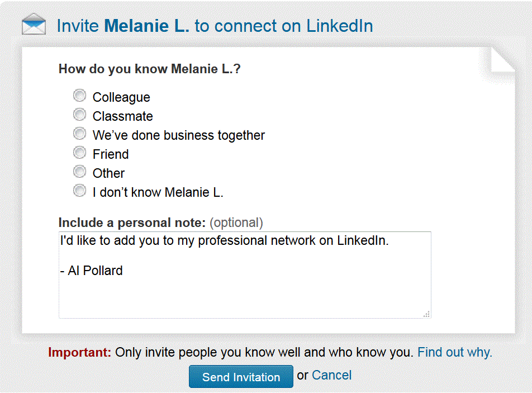Viewport: 532px width, 393px height.
Task: Click the red "Important:" warning label
Action: point(80,352)
